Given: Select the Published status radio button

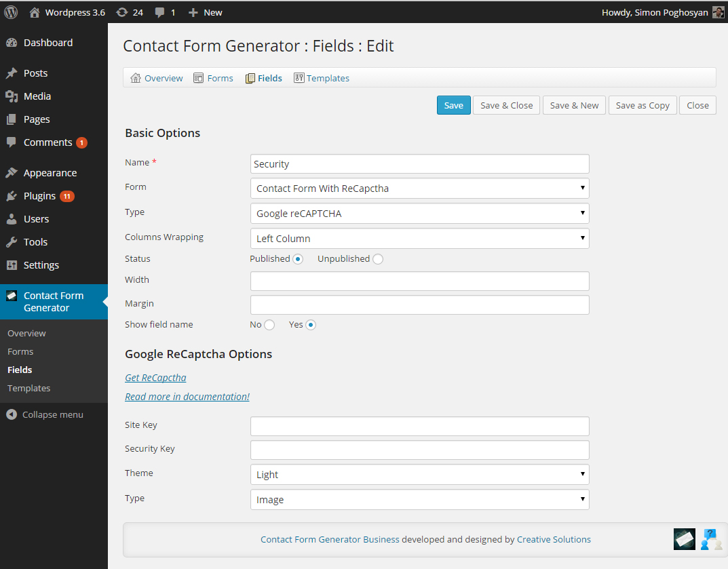Looking at the screenshot, I should 298,259.
